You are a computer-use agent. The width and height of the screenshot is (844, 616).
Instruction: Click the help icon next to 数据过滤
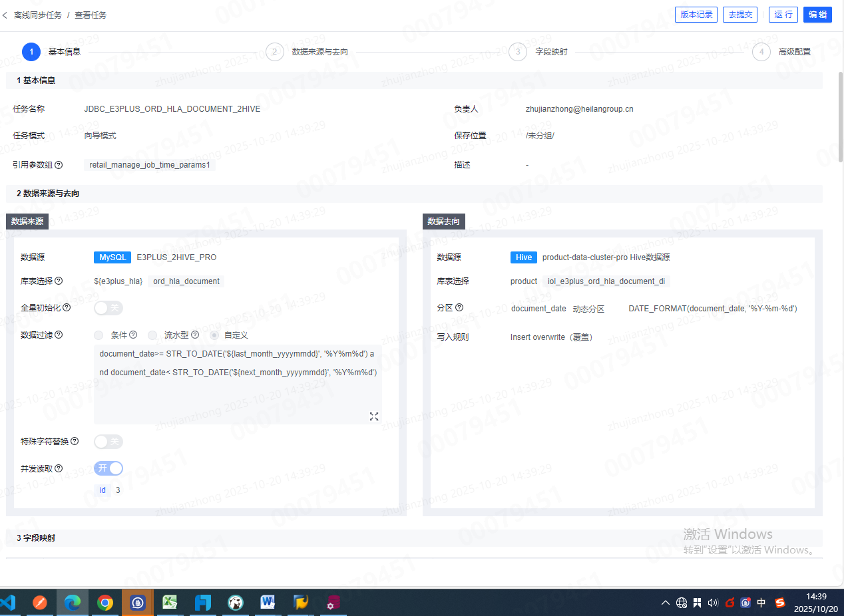pyautogui.click(x=59, y=335)
